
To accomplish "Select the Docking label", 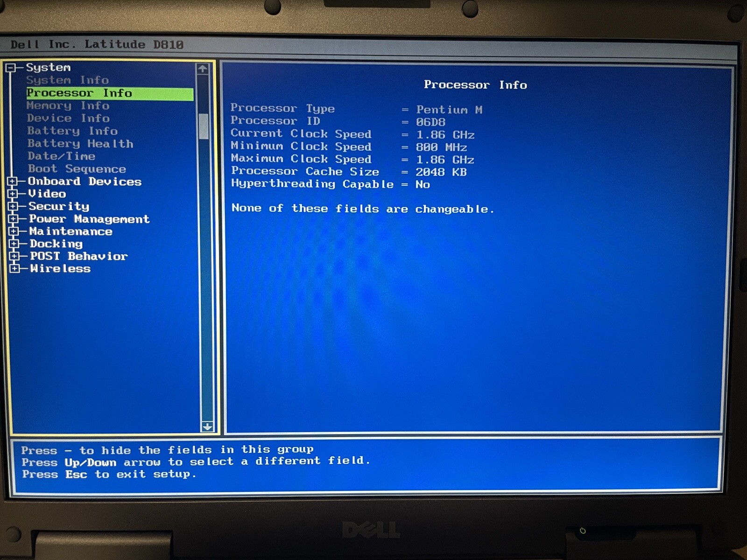I will pos(56,244).
